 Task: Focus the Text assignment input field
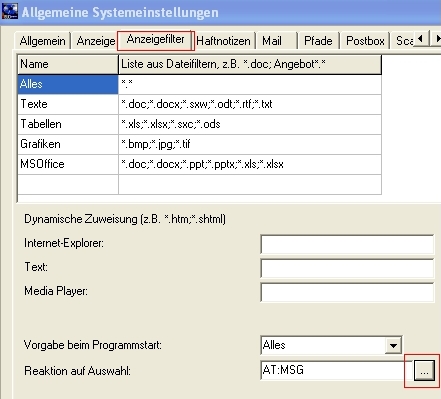click(347, 268)
